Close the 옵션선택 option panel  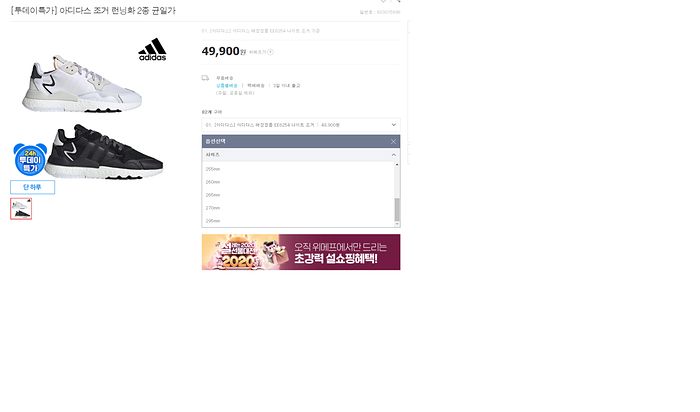tap(393, 141)
